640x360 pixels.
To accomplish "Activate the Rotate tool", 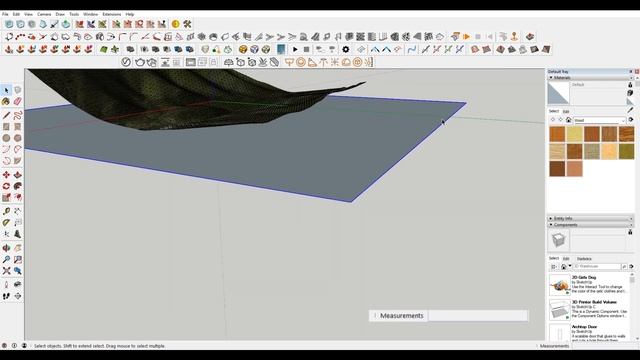I will pos(6,186).
